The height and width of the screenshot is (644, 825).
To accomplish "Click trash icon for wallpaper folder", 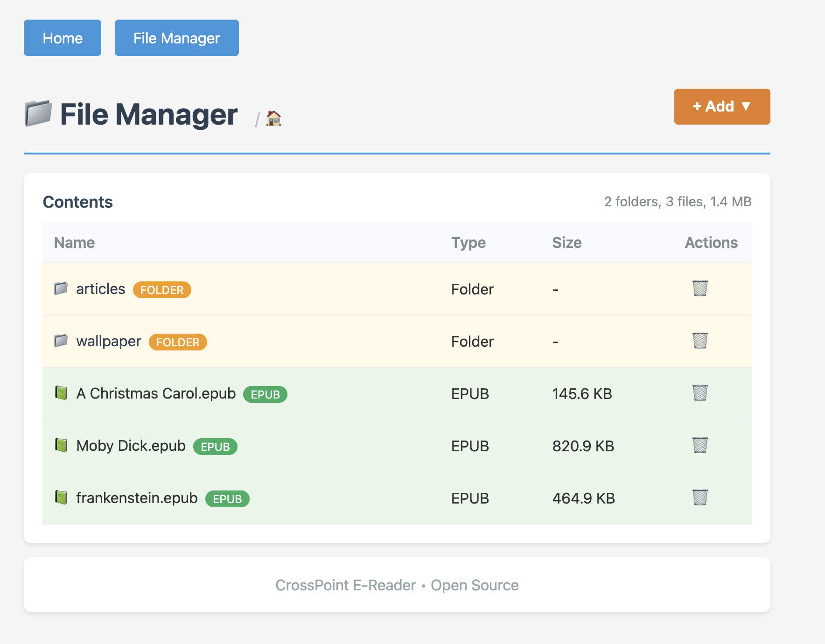I will point(699,341).
